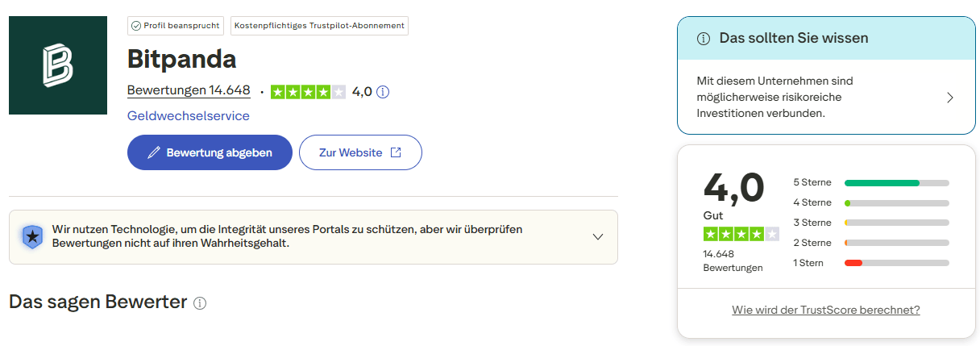Open Geldwechselservice category link
The image size is (980, 346).
click(x=189, y=116)
